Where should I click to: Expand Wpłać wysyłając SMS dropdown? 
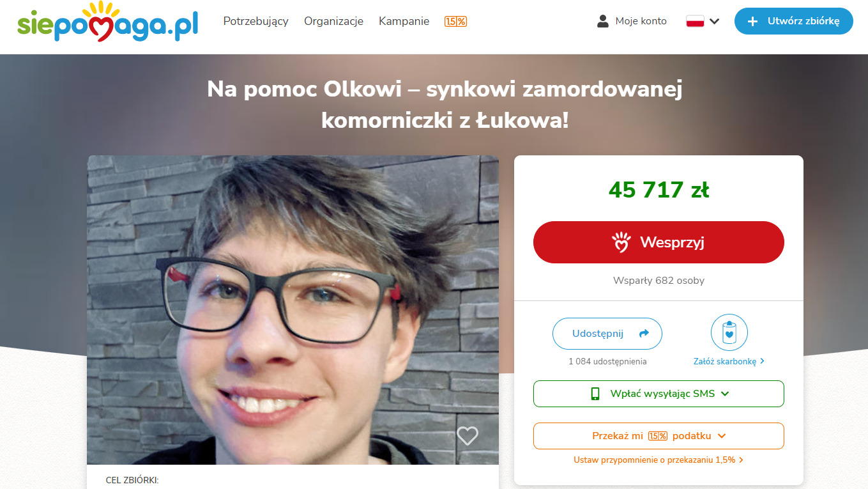click(659, 394)
